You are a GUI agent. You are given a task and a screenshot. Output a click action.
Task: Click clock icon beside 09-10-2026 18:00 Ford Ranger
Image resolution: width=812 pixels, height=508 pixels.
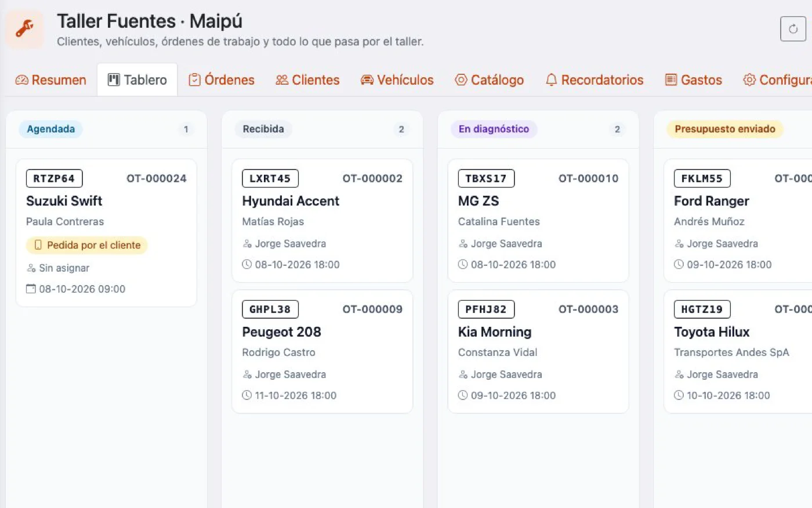[x=679, y=264]
